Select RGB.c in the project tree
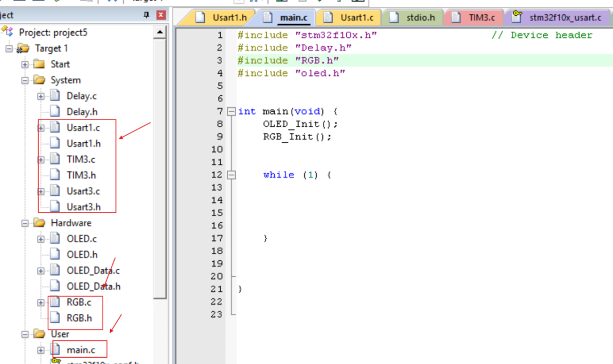The image size is (613, 364). point(78,302)
